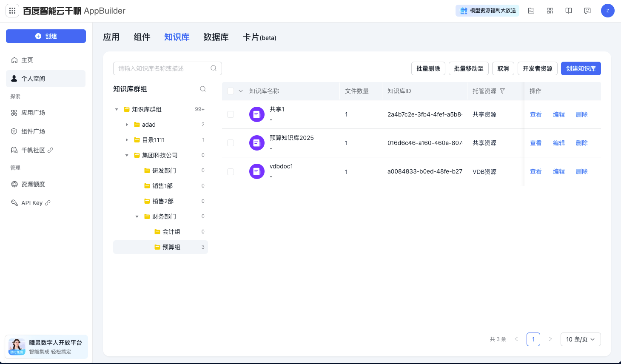Expand the adad tree node arrow
Screen dimensions: 621x364
point(127,125)
